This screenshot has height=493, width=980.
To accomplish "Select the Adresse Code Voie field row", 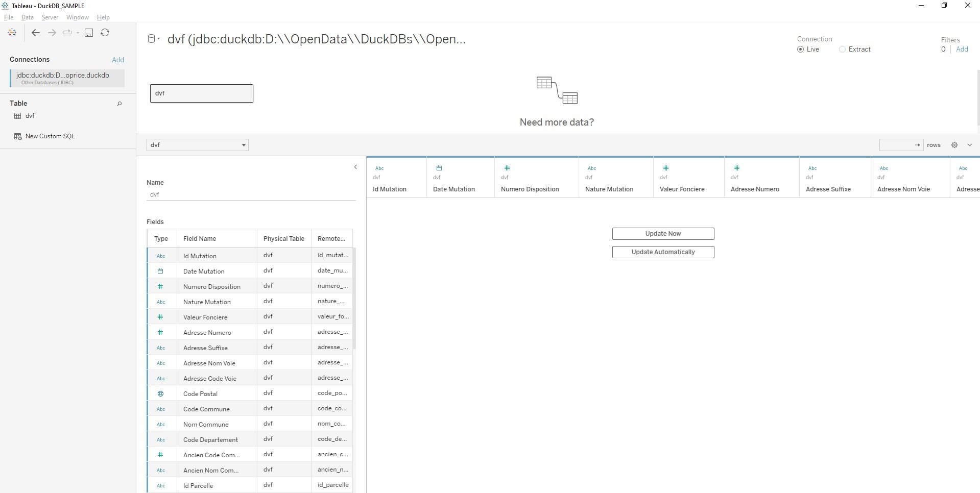I will tap(250, 378).
